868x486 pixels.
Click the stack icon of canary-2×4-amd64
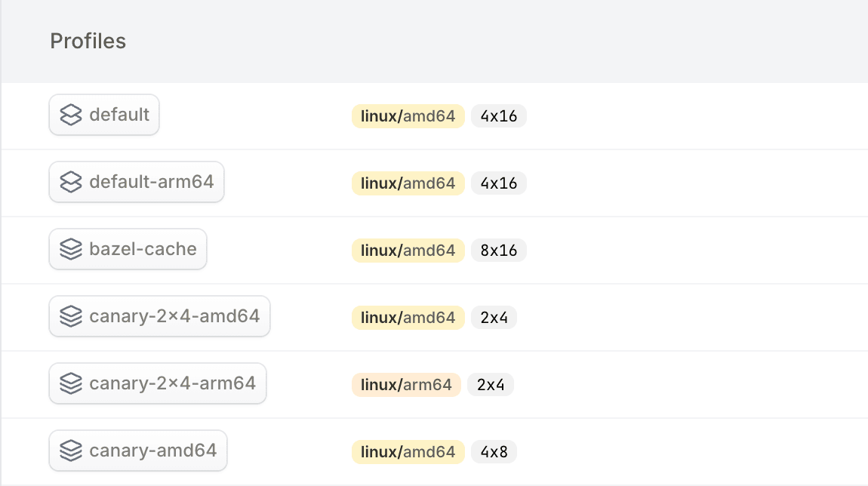tap(70, 316)
